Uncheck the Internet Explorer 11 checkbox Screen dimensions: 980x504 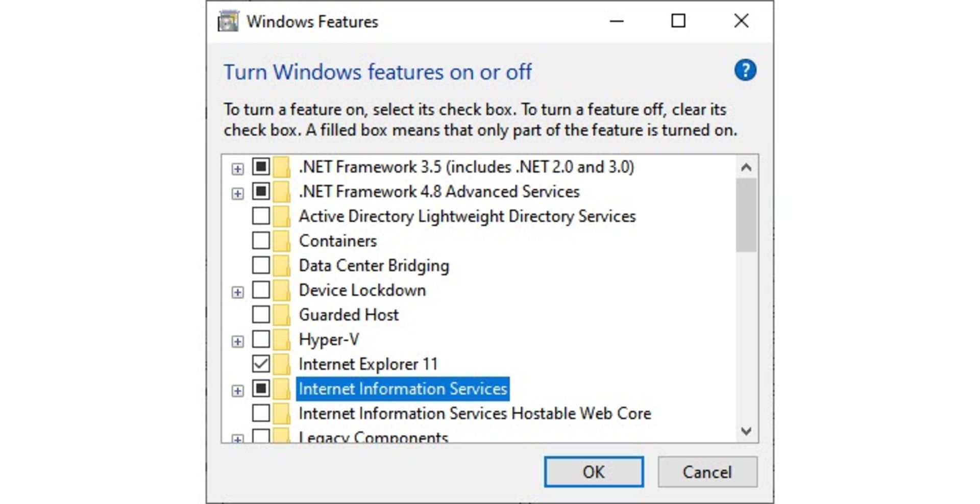coord(261,364)
